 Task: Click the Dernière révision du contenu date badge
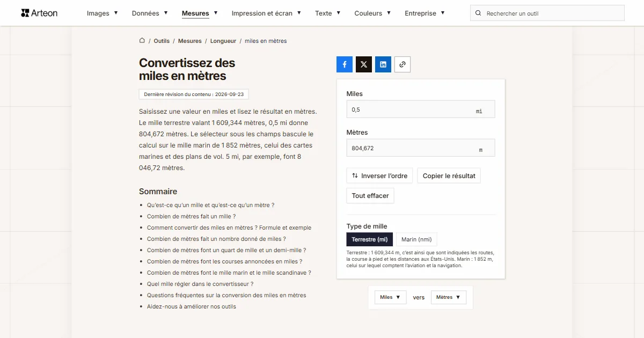194,94
